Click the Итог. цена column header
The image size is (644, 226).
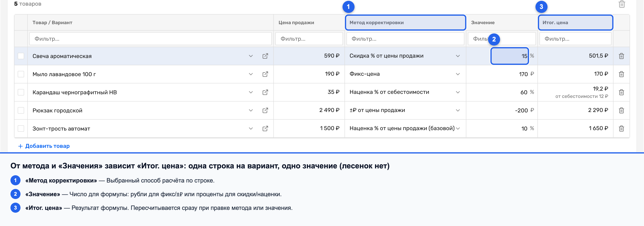pos(575,23)
